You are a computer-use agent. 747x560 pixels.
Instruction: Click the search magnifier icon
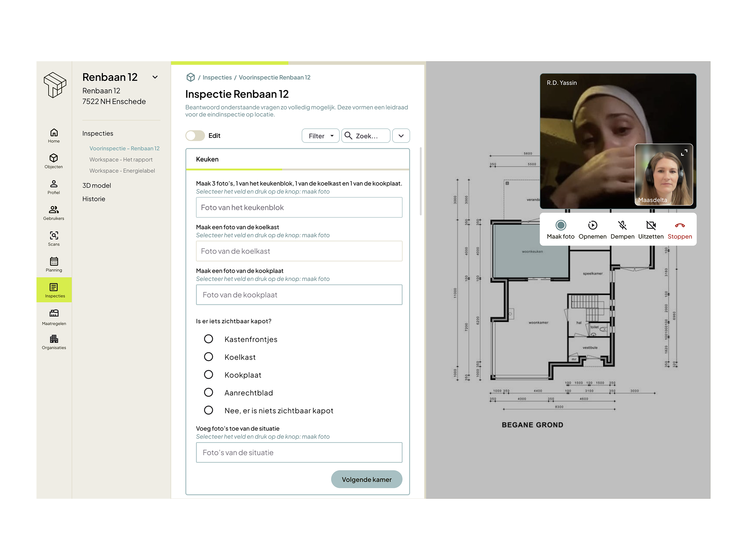click(348, 136)
